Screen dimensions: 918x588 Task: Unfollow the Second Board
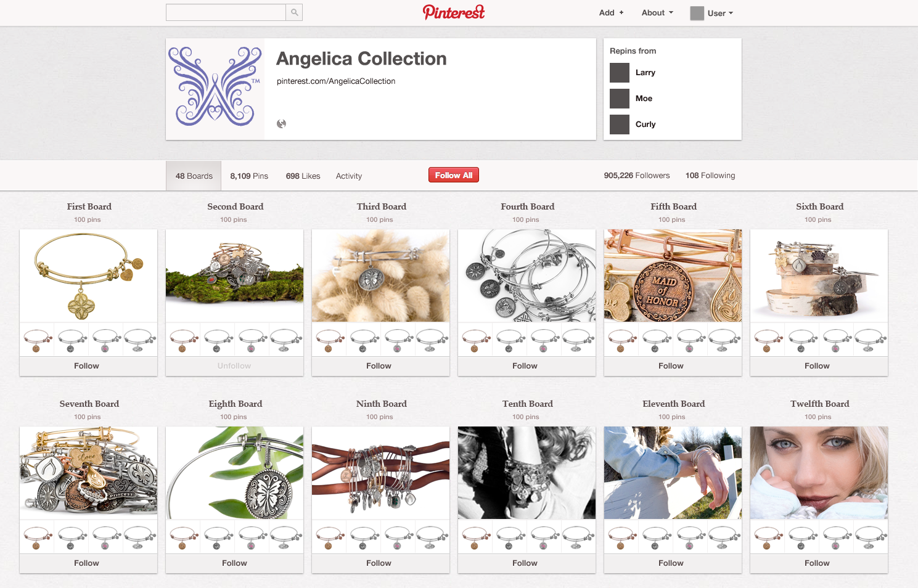coord(234,366)
